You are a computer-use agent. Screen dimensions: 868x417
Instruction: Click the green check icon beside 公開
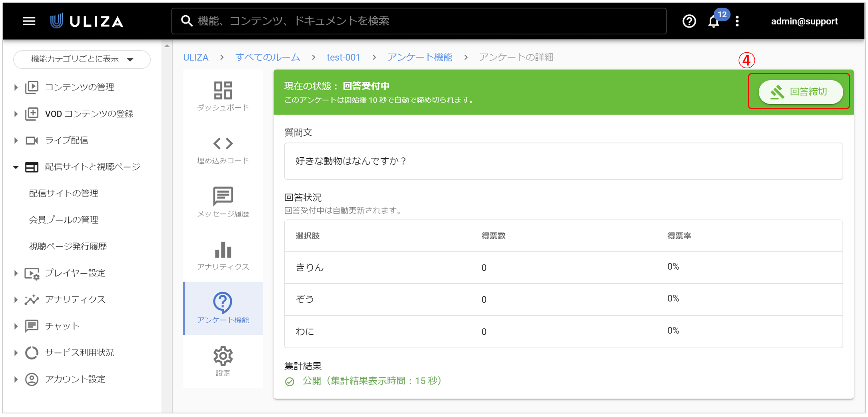coord(290,381)
